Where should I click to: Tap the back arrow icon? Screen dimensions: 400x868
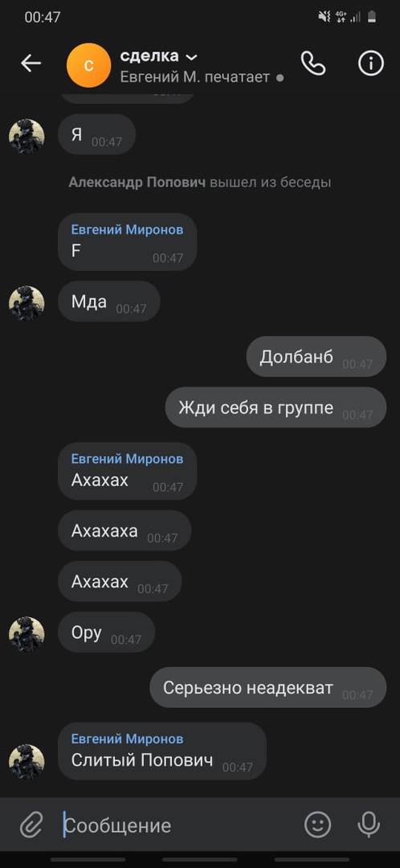(31, 63)
